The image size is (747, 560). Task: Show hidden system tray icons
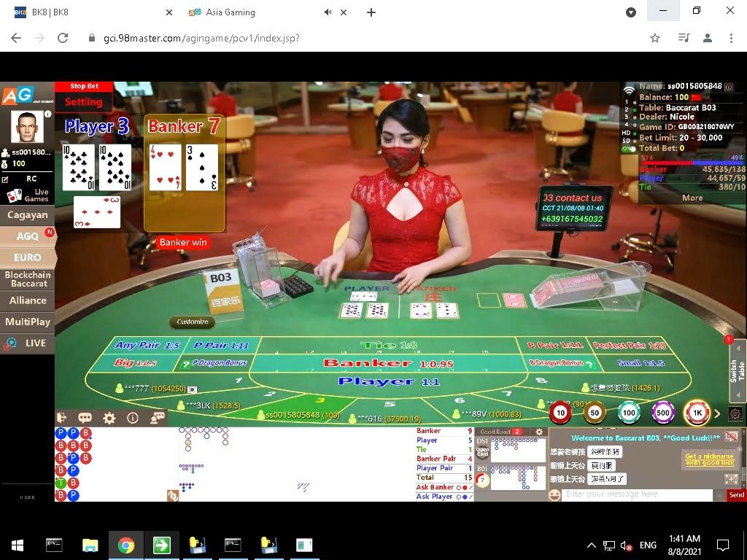(591, 545)
